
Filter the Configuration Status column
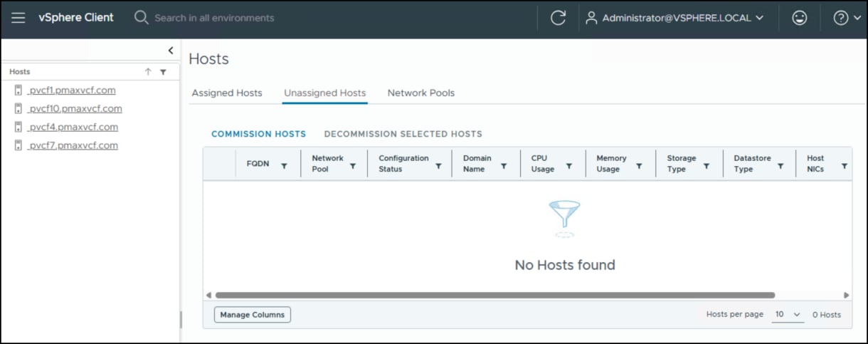438,166
